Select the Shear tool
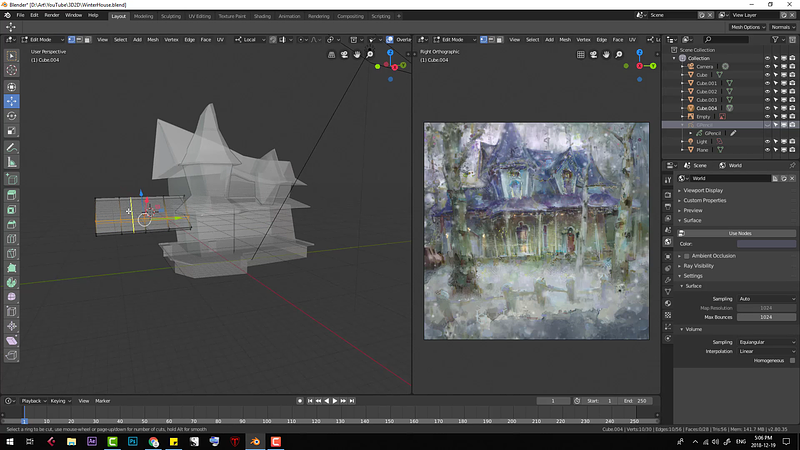The image size is (800, 450). 11,341
